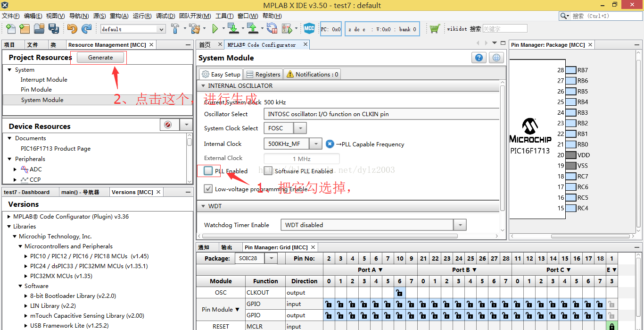This screenshot has width=644, height=330.
Task: Select Pin Module in Project Resources
Action: (36, 90)
